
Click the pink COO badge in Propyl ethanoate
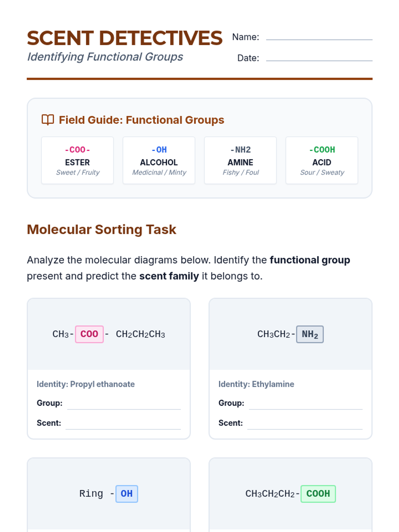click(89, 334)
